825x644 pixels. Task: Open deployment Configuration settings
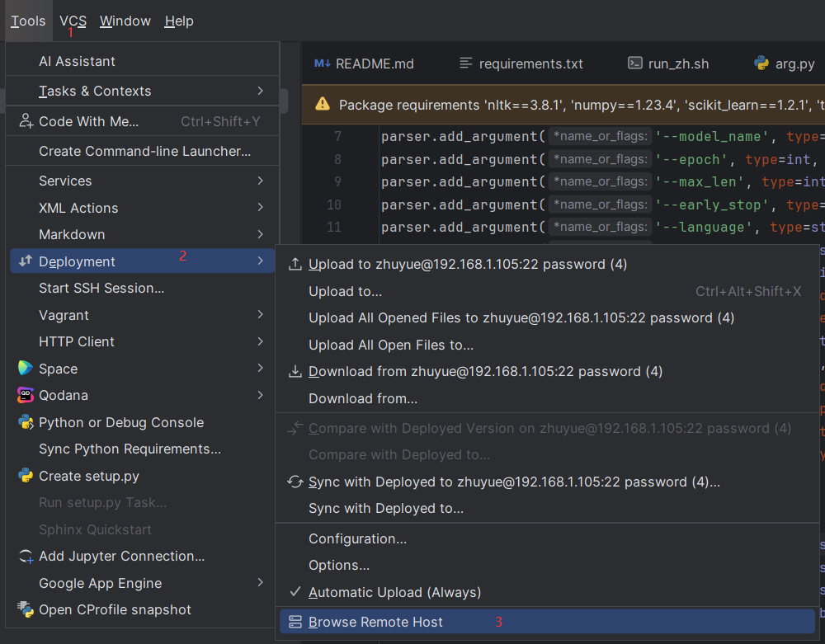point(357,538)
